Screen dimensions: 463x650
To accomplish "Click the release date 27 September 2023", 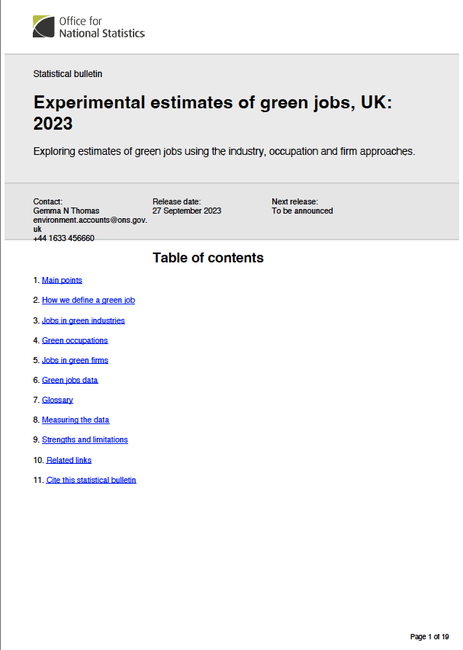I will (x=187, y=211).
